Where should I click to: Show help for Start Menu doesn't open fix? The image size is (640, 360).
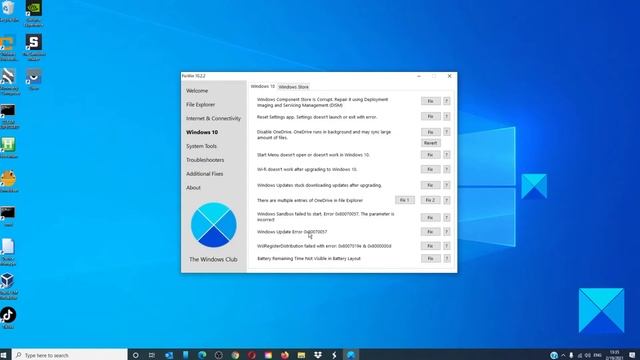pyautogui.click(x=447, y=155)
